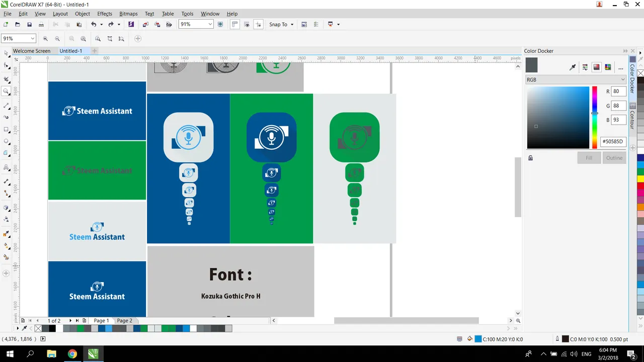
Task: Save the document with the floppy icon
Action: click(x=29, y=24)
